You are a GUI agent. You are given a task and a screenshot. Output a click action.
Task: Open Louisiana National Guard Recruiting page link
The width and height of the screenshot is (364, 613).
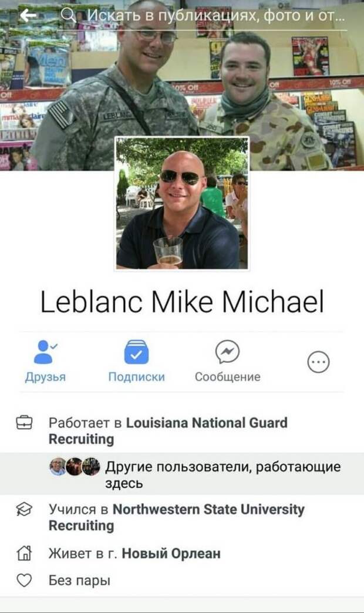168,431
